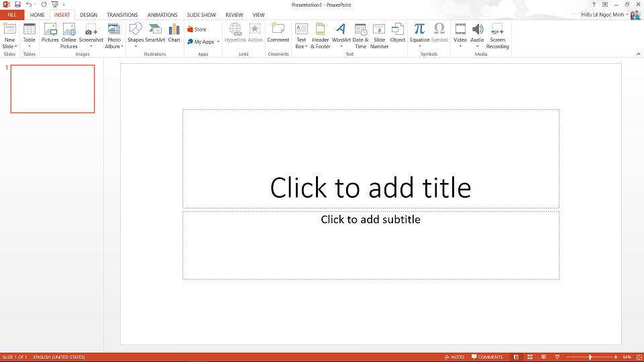Toggle the Comments pane

pyautogui.click(x=487, y=357)
